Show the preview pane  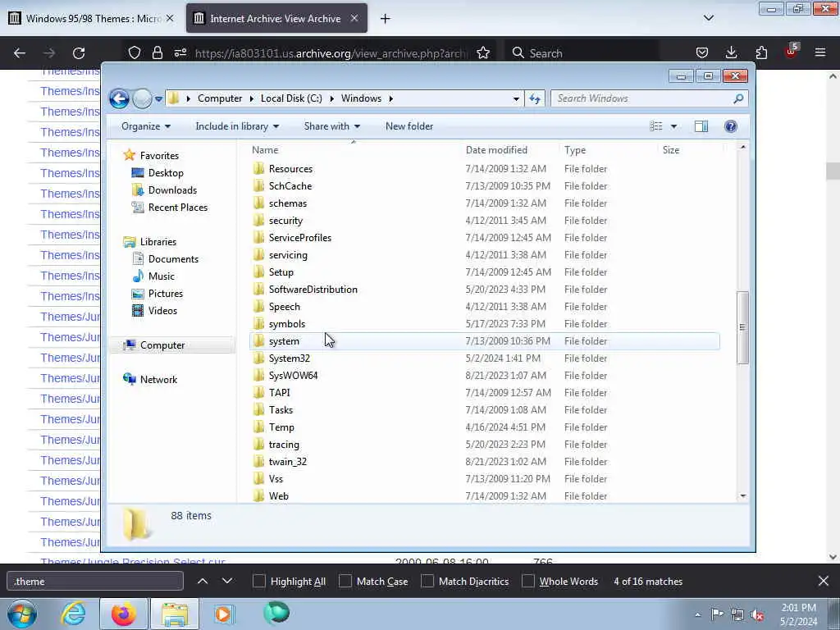pyautogui.click(x=701, y=126)
